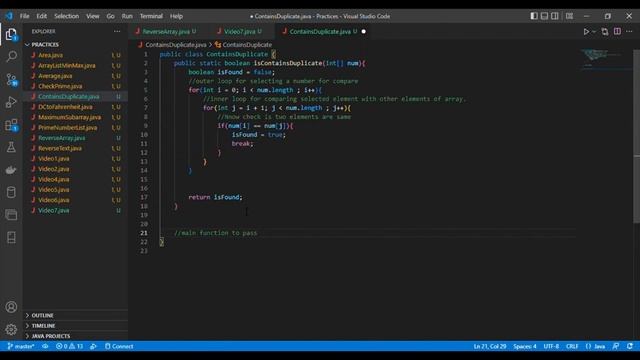The width and height of the screenshot is (640, 360).
Task: Expand the TIMELINE section
Action: 43,326
